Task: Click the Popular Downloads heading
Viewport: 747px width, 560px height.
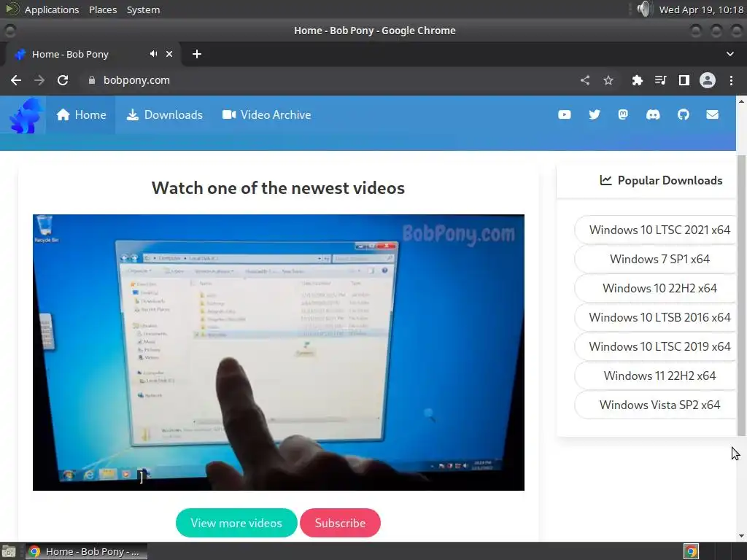Action: (661, 181)
